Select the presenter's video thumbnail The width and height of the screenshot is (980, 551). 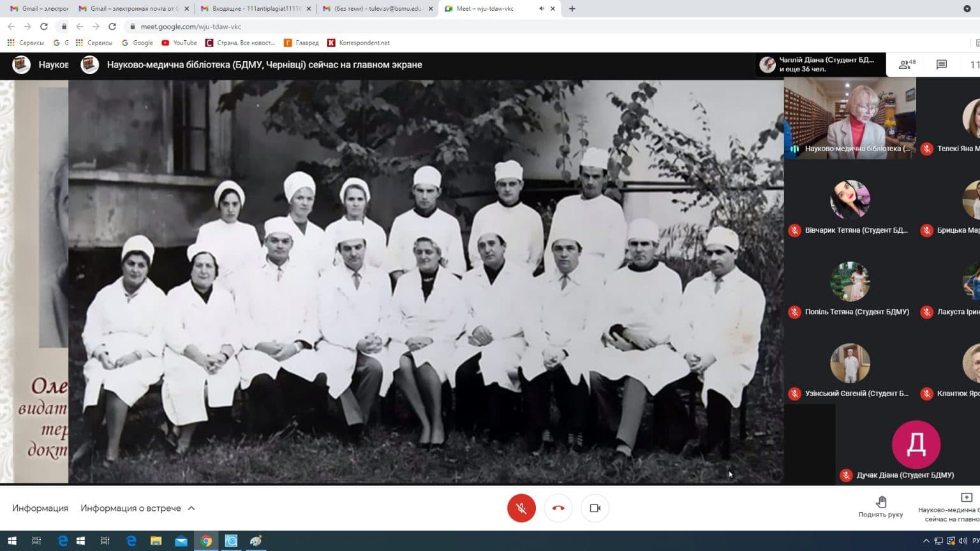tap(850, 118)
